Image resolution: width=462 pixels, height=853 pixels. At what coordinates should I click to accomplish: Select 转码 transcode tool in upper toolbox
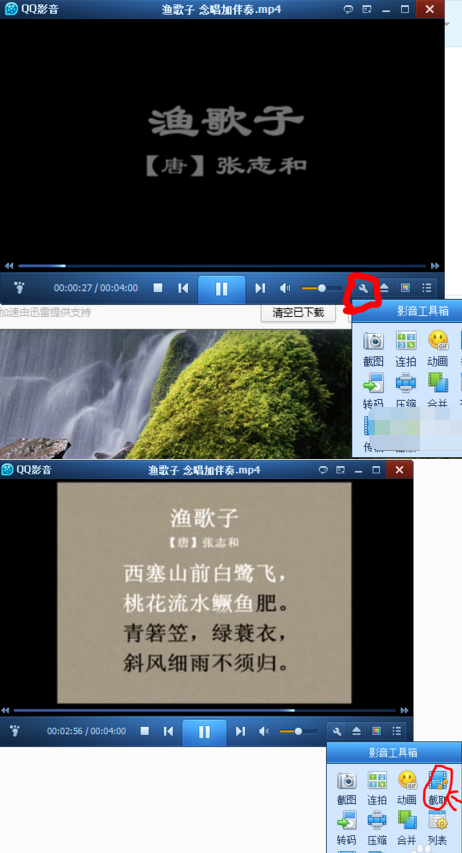373,391
